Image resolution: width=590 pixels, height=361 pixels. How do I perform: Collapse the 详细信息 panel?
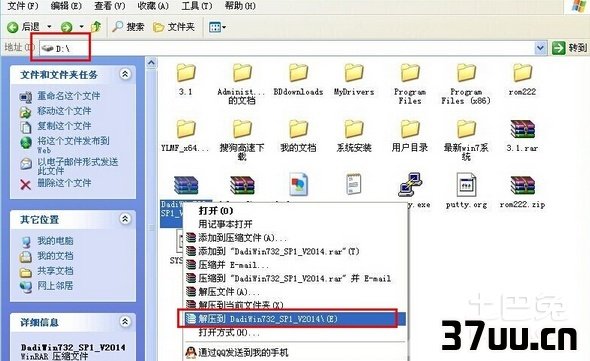coord(125,321)
